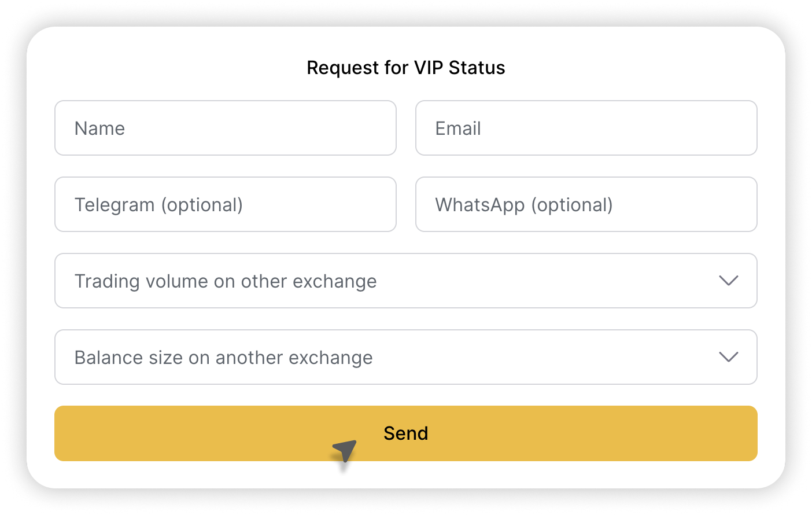This screenshot has height=515, width=812.
Task: Click the "Trading volume on other exchange" label
Action: [226, 281]
